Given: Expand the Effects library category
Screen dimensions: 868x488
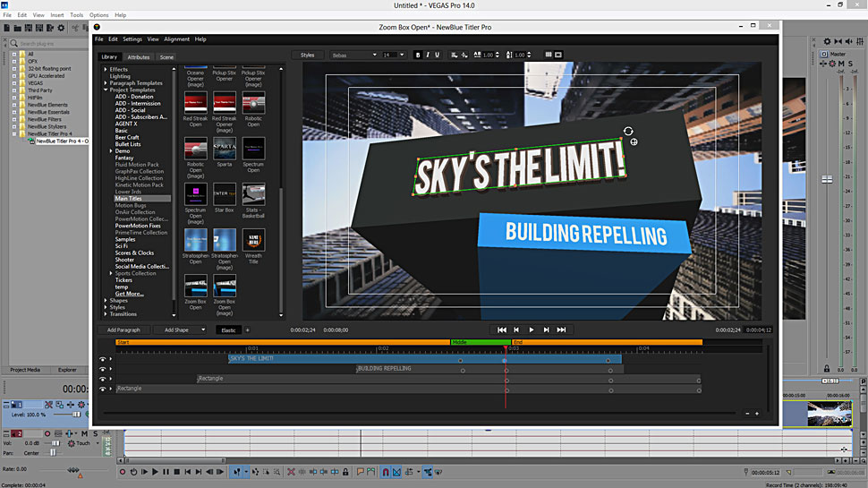Looking at the screenshot, I should pos(106,70).
